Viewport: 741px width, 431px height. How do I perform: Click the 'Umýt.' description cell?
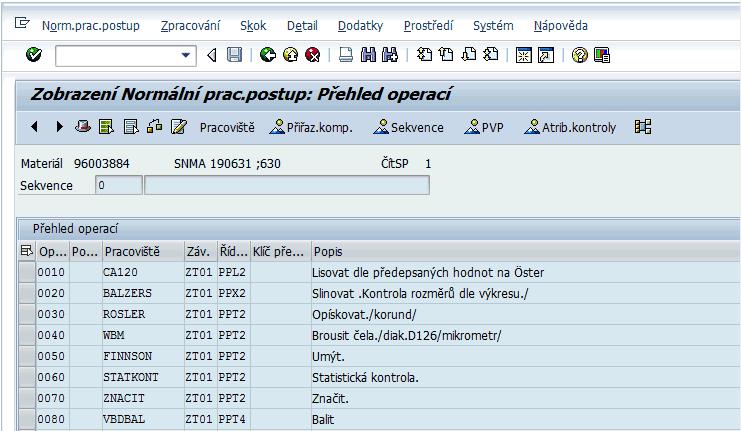[525, 356]
